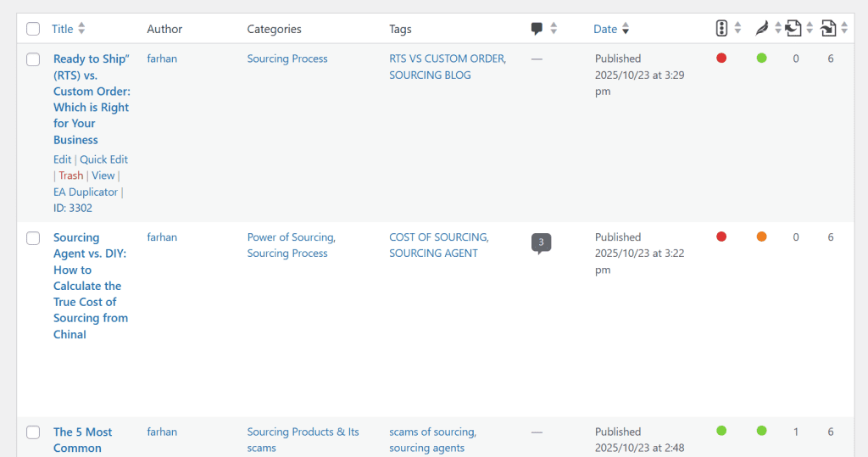Click the comments bubble column icon

(x=537, y=29)
